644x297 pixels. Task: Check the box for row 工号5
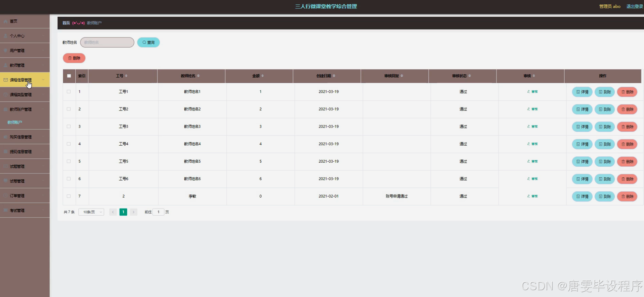click(x=69, y=161)
